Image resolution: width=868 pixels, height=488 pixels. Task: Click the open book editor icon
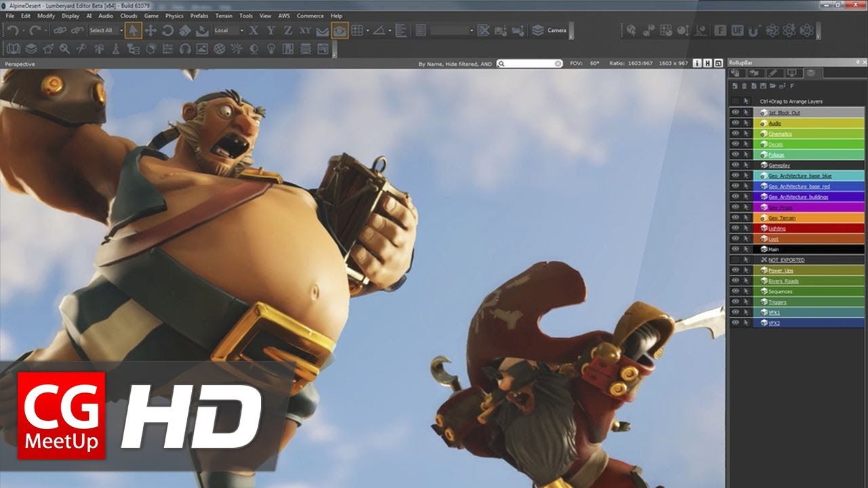click(x=14, y=49)
